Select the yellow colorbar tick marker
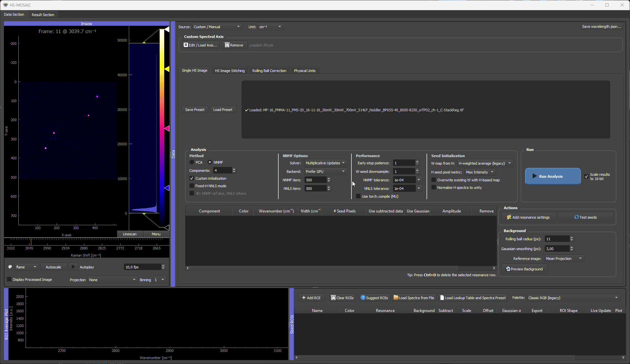630x364 pixels. (x=167, y=69)
